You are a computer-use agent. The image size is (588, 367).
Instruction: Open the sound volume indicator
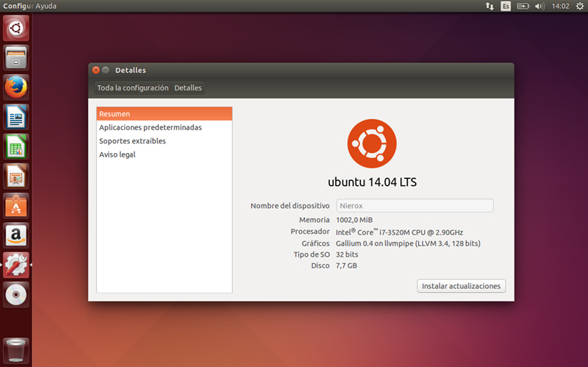click(x=539, y=6)
